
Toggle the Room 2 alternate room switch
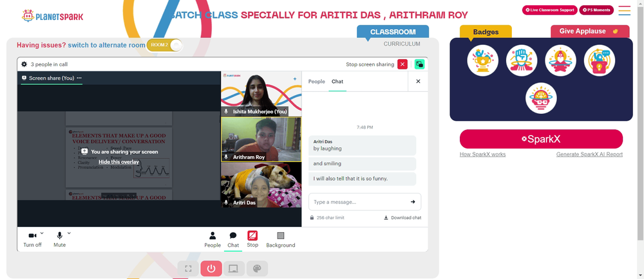[164, 45]
